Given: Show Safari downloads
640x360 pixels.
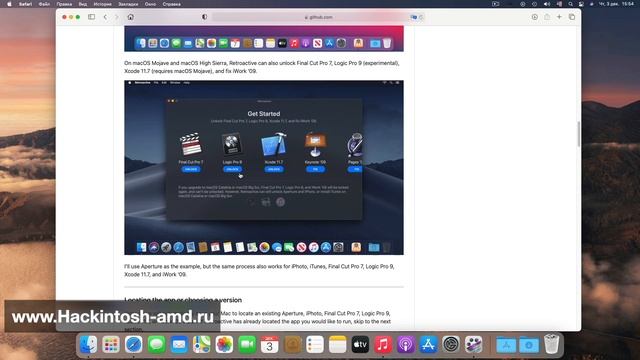Looking at the screenshot, I should [x=535, y=17].
